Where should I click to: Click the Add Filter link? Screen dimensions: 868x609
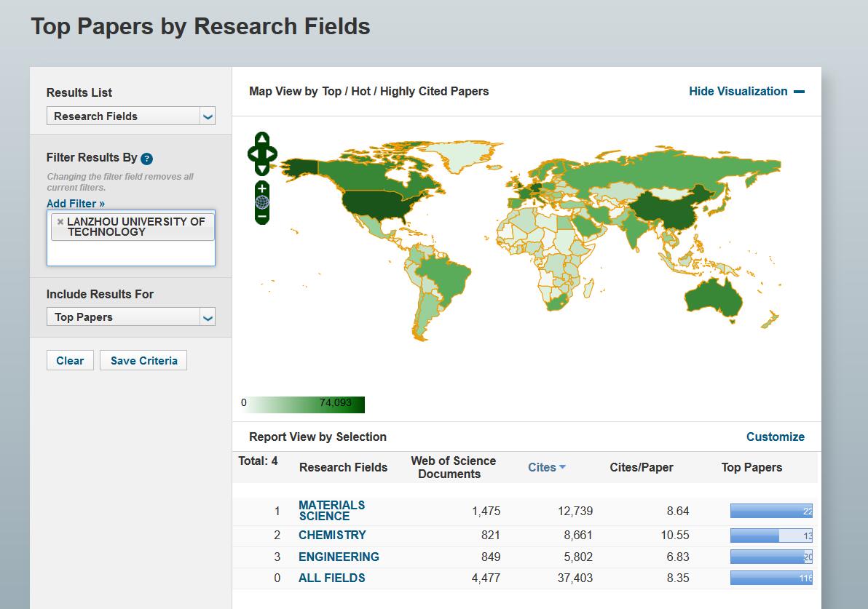[x=76, y=204]
